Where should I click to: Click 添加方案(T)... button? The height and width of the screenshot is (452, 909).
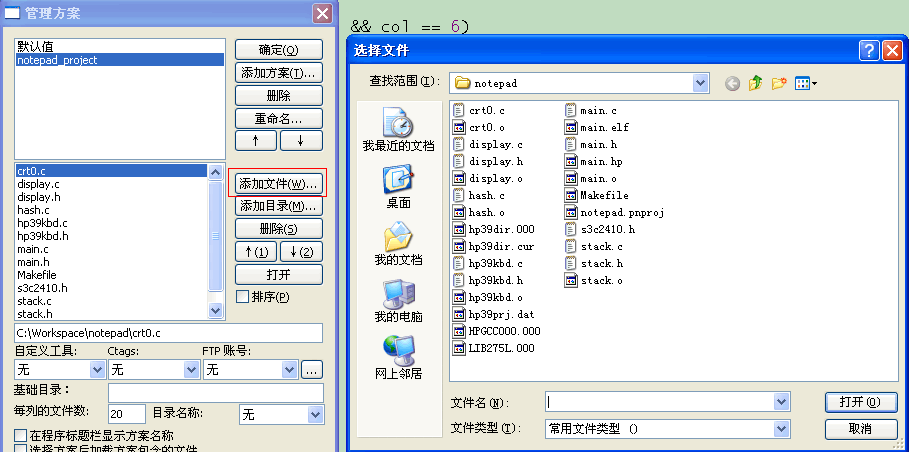click(x=279, y=72)
